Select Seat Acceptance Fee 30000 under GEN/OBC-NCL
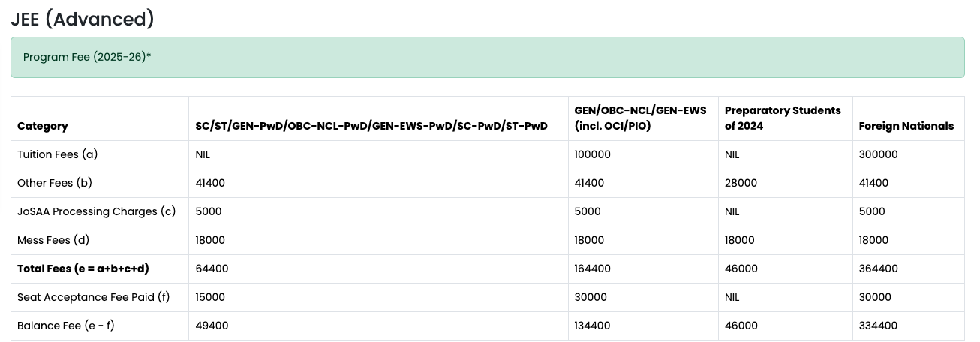 coord(591,297)
